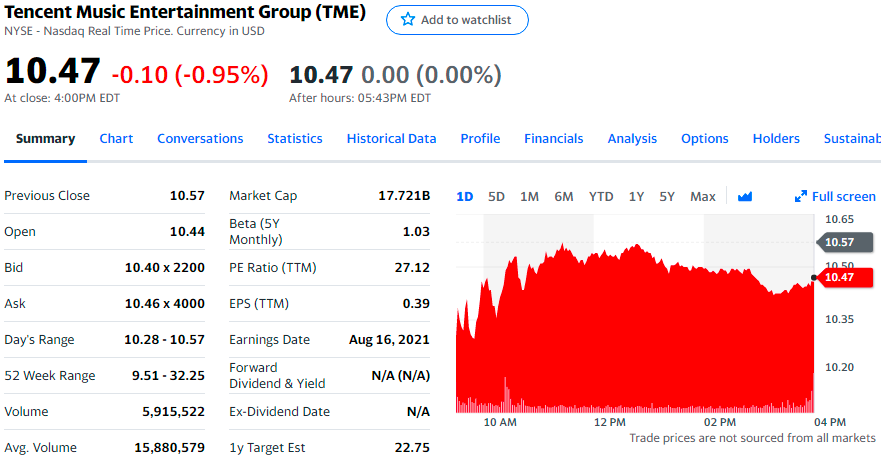881x458 pixels.
Task: Open the Historical Data tab
Action: coord(392,139)
